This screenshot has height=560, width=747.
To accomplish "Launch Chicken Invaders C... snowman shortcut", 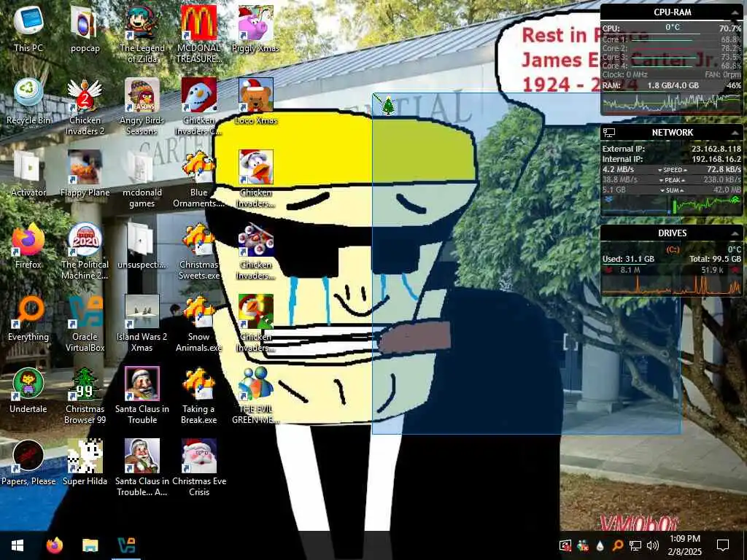I will coord(198,106).
